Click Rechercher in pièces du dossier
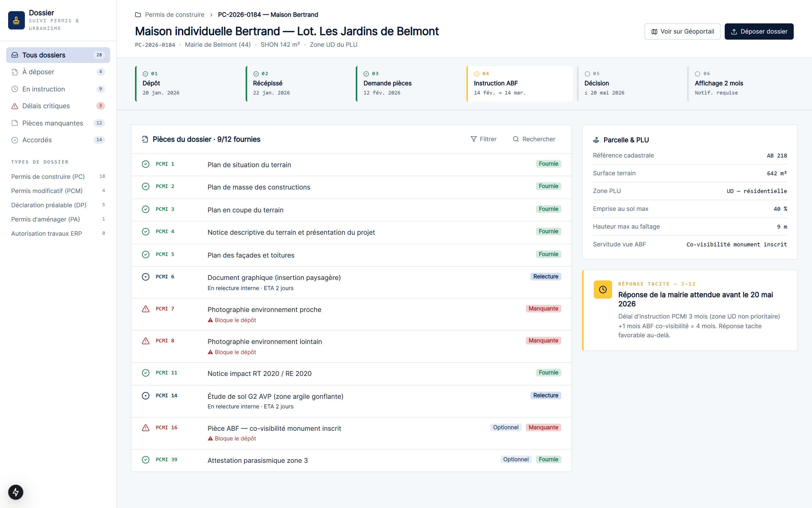Image resolution: width=812 pixels, height=508 pixels. coord(534,139)
